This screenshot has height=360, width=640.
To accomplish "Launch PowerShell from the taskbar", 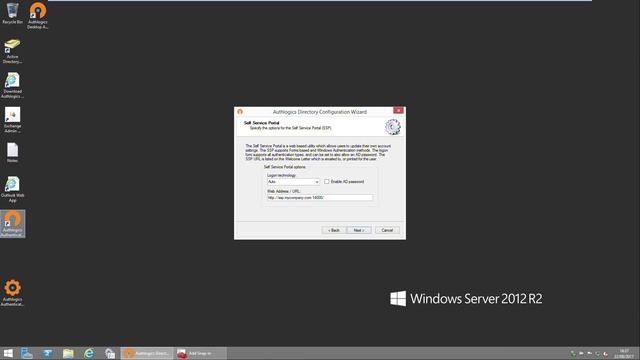I will pyautogui.click(x=48, y=353).
